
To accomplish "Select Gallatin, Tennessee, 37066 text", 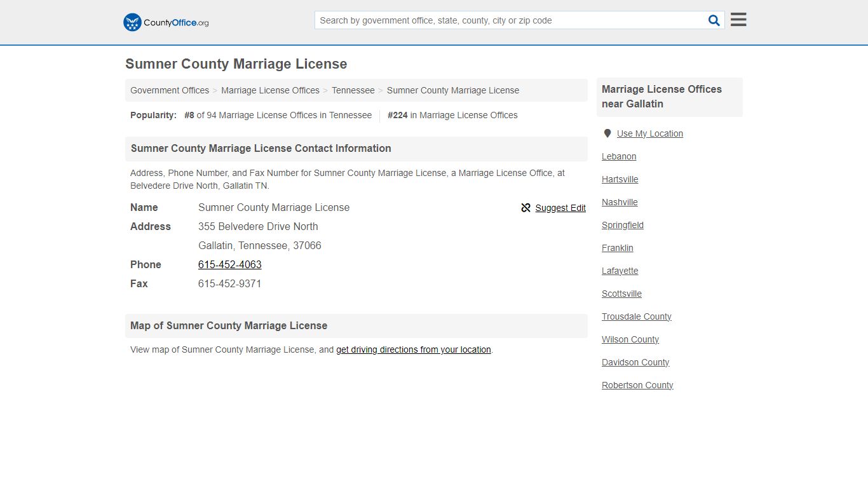I will [x=260, y=245].
